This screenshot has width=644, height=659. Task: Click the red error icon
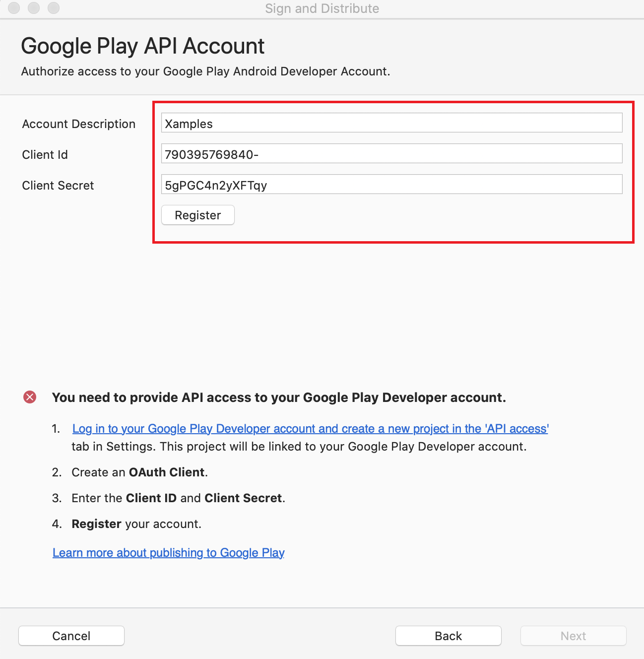point(30,397)
